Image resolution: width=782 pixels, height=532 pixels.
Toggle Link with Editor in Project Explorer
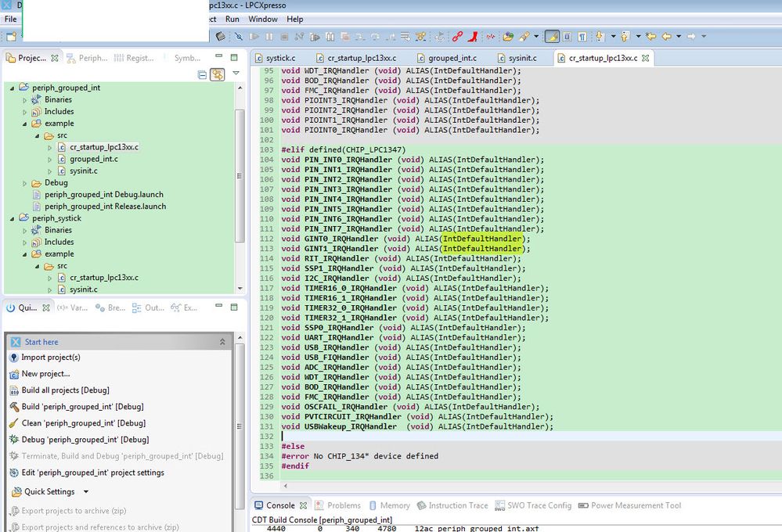[x=218, y=75]
